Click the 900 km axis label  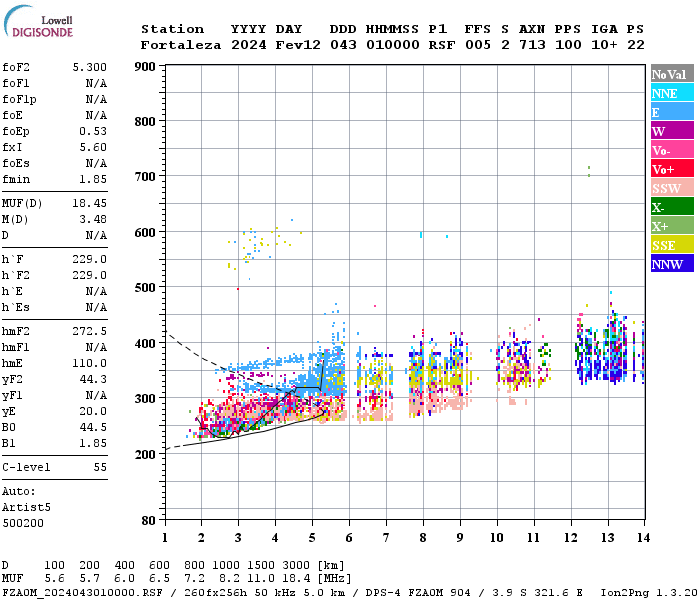pyautogui.click(x=145, y=67)
